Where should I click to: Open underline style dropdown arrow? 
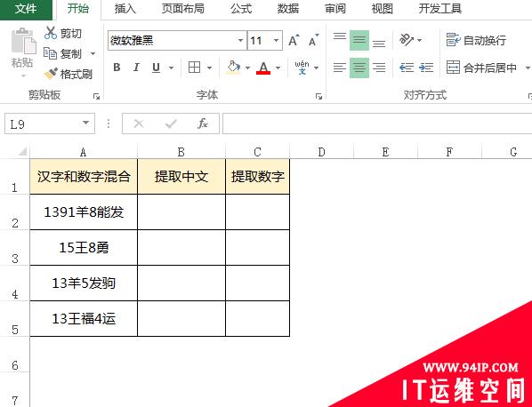[171, 68]
